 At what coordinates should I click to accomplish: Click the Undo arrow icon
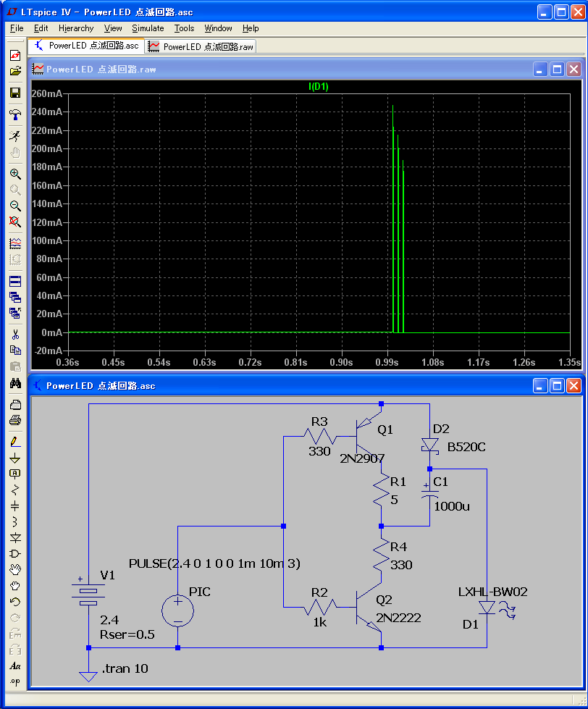[x=15, y=602]
